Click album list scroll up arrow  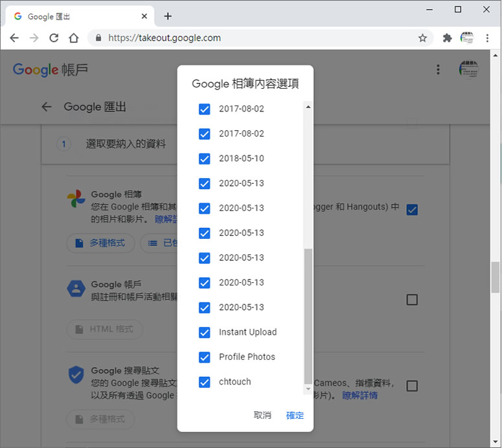pyautogui.click(x=308, y=107)
